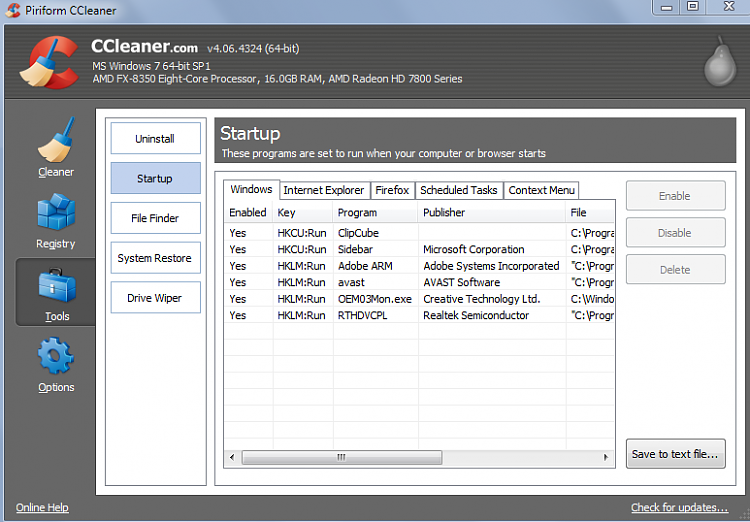This screenshot has height=522, width=750.
Task: Switch to the Internet Explorer tab
Action: (x=324, y=190)
